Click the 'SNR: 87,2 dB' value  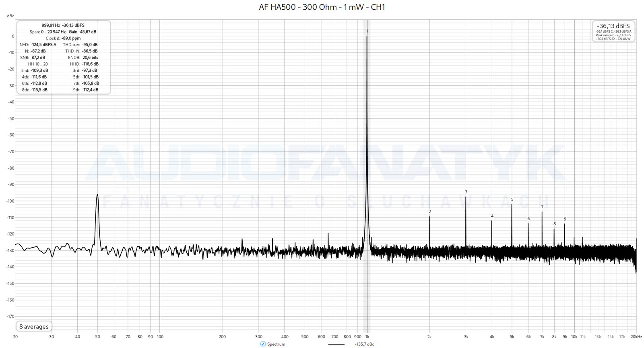(x=33, y=58)
